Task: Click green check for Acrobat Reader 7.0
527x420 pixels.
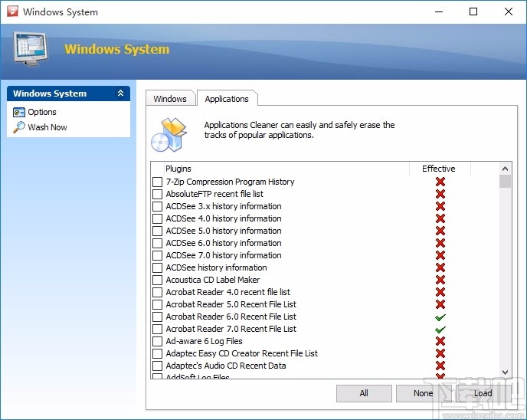Action: click(x=440, y=330)
